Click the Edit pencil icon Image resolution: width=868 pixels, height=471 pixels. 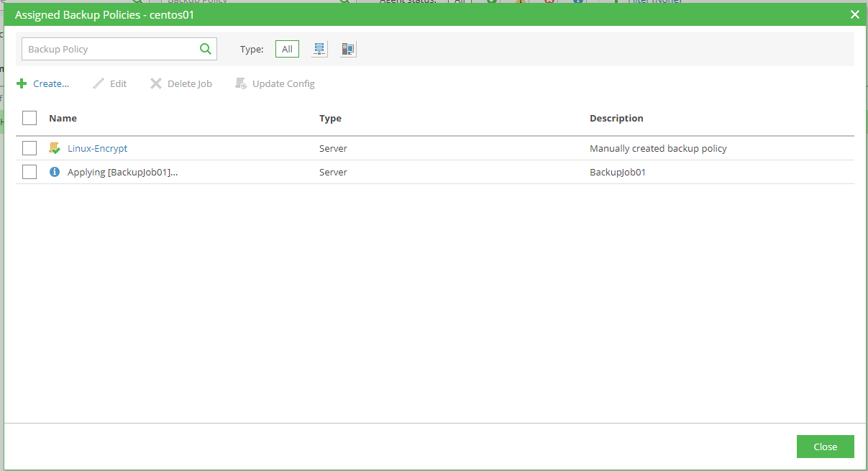99,83
